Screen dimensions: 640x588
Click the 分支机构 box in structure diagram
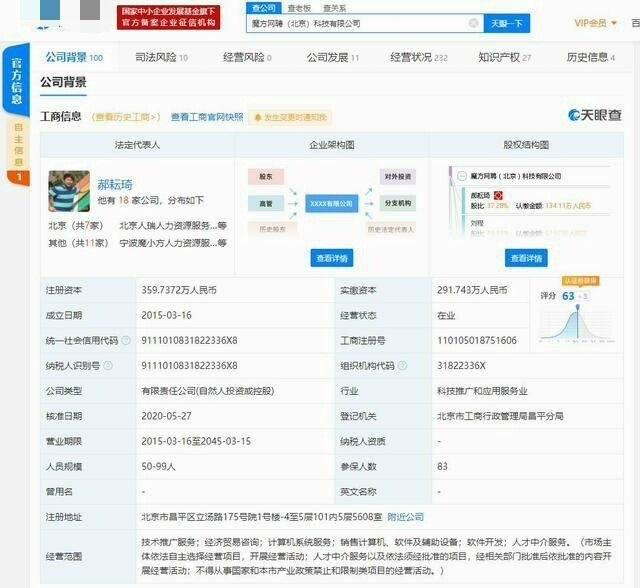tap(398, 203)
